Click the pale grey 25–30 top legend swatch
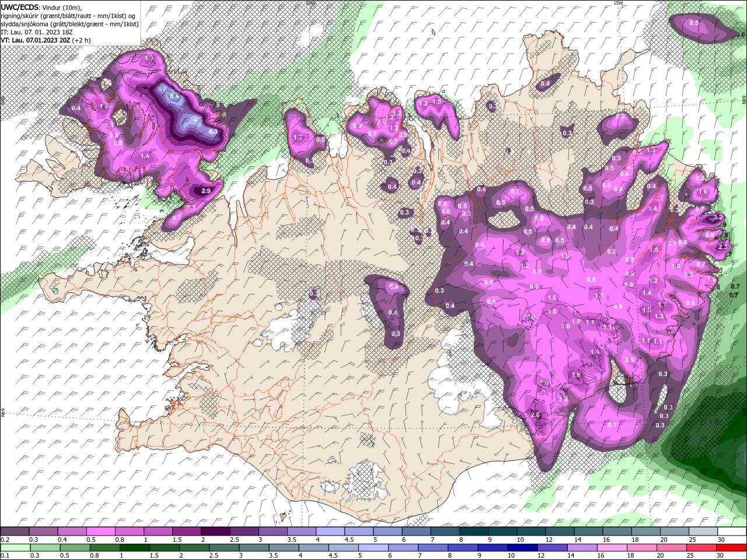The height and width of the screenshot is (560, 747). pyautogui.click(x=703, y=531)
